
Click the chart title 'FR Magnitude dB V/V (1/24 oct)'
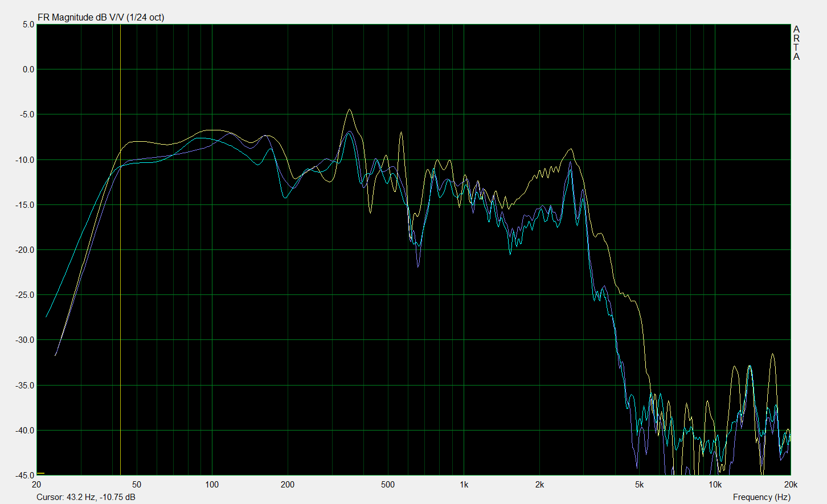click(101, 17)
